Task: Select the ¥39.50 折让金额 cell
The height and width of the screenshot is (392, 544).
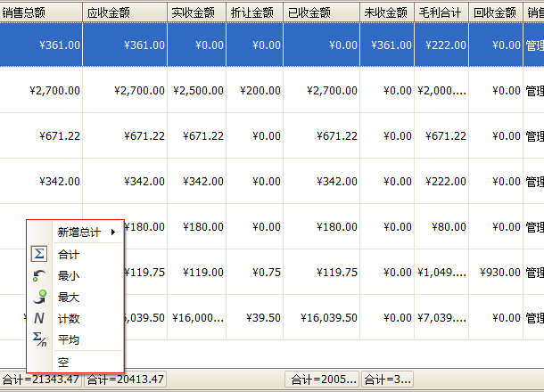Action: [x=255, y=317]
